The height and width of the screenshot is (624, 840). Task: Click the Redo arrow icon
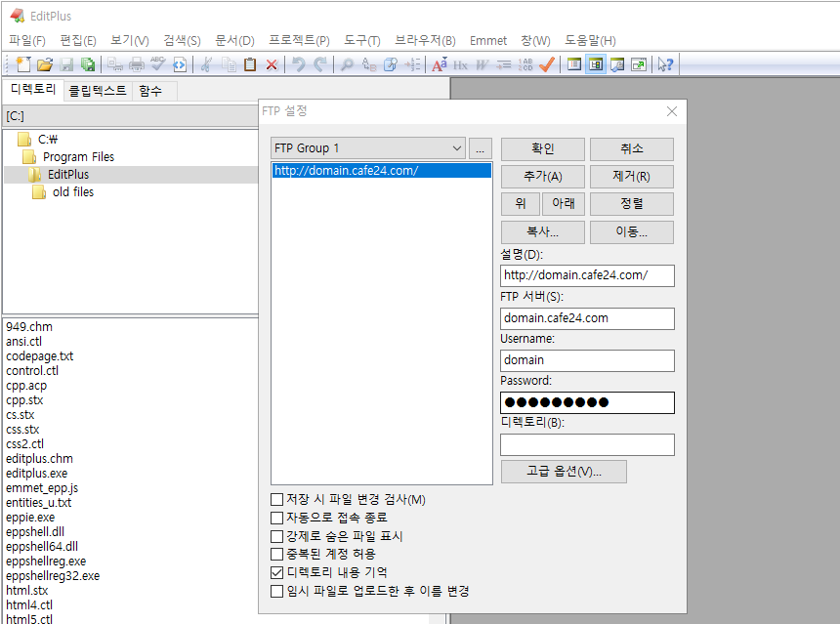[319, 64]
